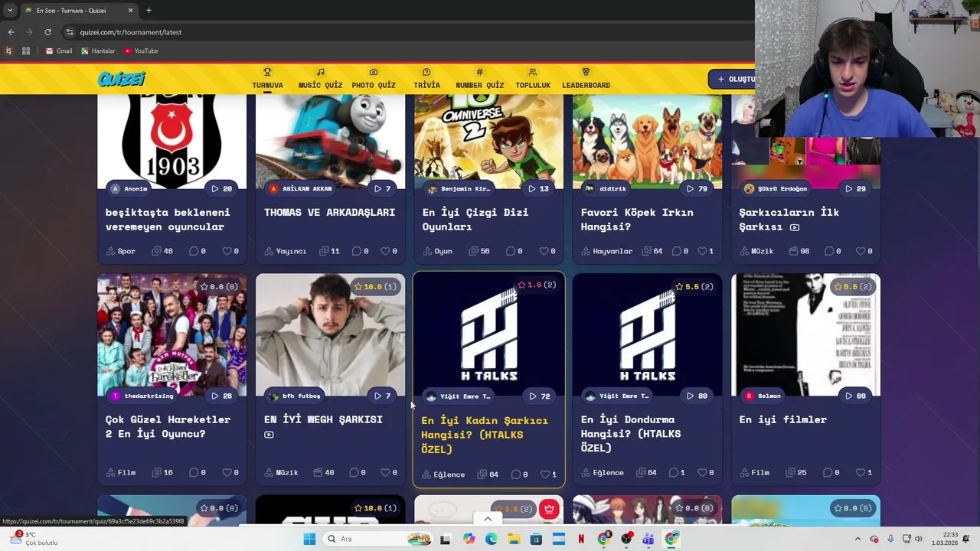
Task: Click the 10.0 star rating on WEGH card
Action: pos(375,287)
